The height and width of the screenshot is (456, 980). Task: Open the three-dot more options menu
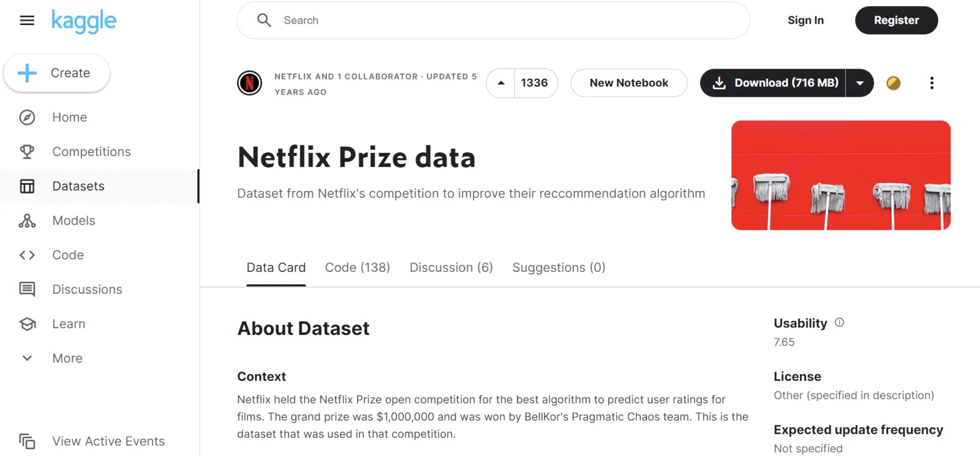pyautogui.click(x=932, y=83)
